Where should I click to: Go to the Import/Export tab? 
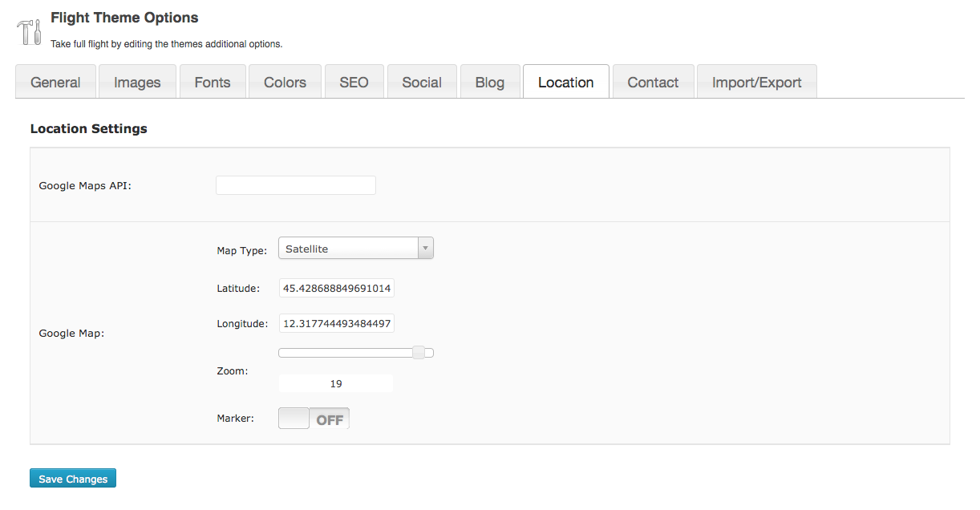[756, 82]
